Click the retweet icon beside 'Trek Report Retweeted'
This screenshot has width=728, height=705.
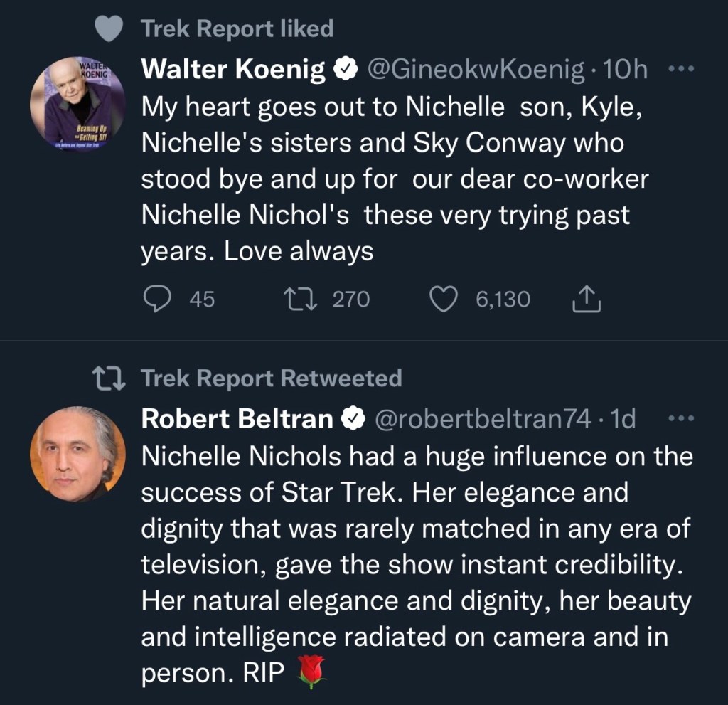110,378
